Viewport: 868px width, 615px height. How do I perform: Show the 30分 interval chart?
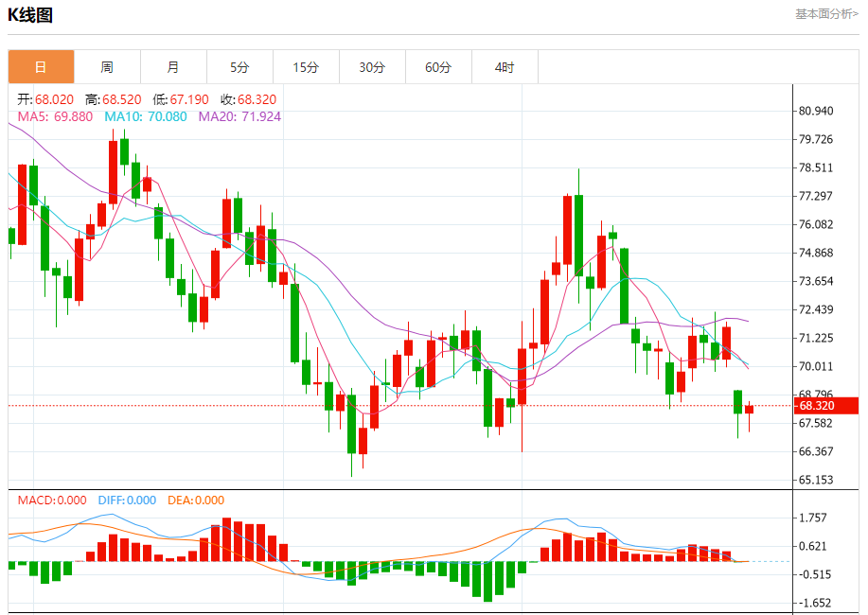(x=372, y=67)
